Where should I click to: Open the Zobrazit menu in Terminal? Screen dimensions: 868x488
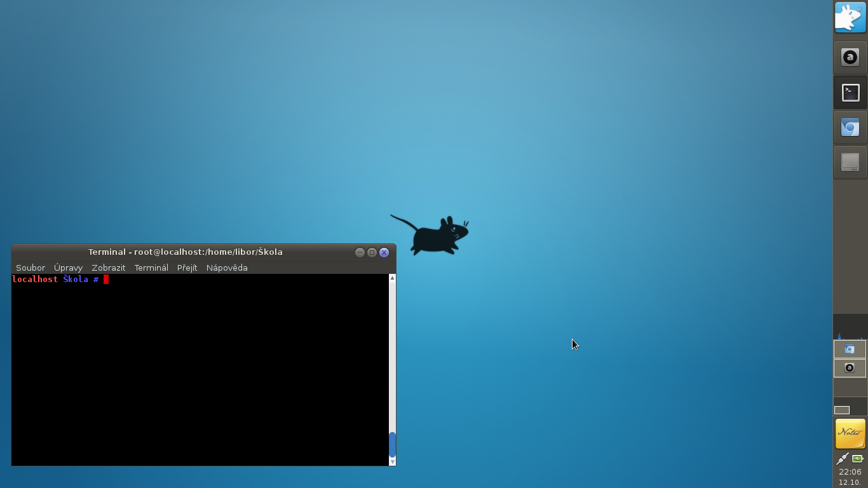(108, 268)
